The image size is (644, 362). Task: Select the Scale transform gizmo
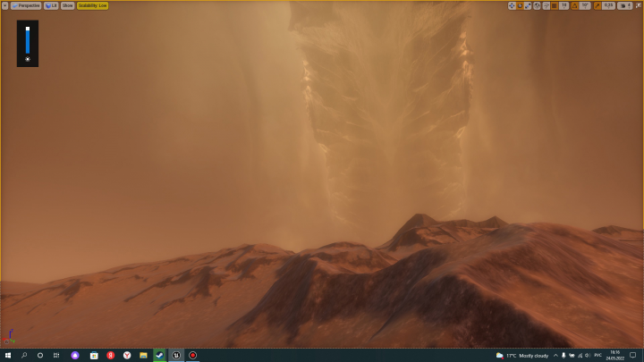pos(528,5)
